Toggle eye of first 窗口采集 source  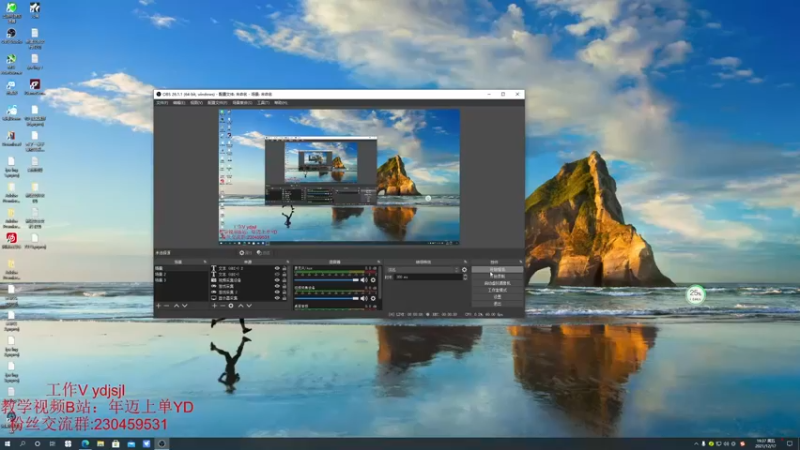pos(277,286)
